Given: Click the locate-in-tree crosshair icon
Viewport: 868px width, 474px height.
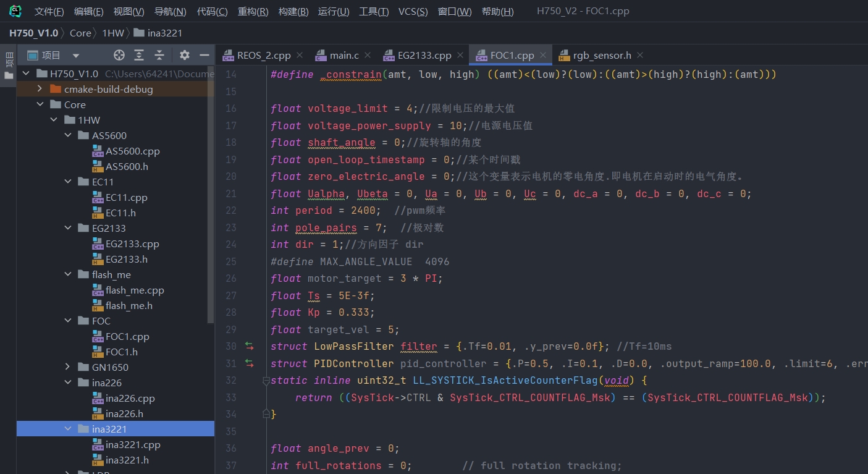Looking at the screenshot, I should (x=119, y=55).
